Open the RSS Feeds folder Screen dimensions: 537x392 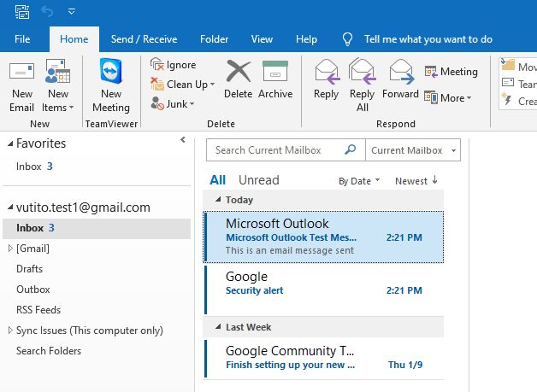click(x=38, y=310)
